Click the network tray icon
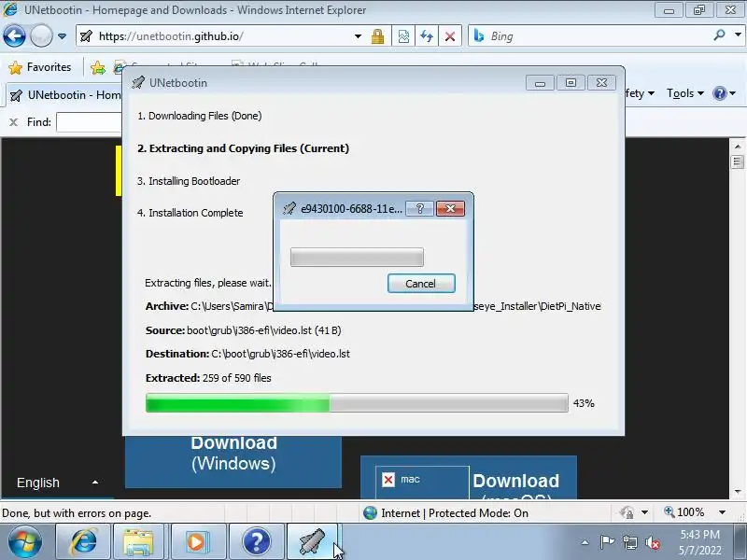Screen dimensions: 747x560 tap(630, 542)
